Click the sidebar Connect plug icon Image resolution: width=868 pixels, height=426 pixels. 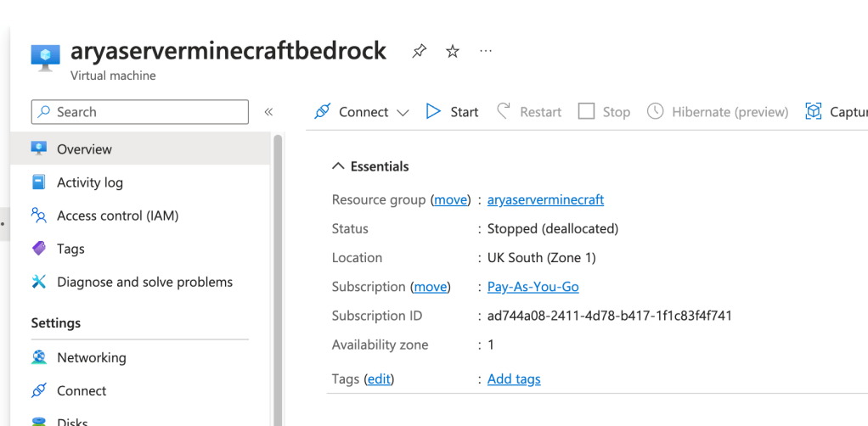[x=39, y=390]
